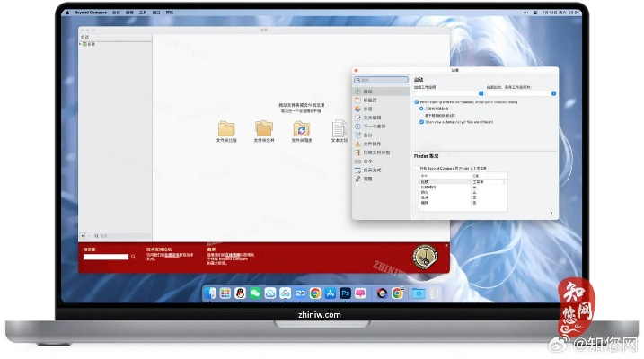Open the Text Compare (文本比较) session icon

click(339, 129)
